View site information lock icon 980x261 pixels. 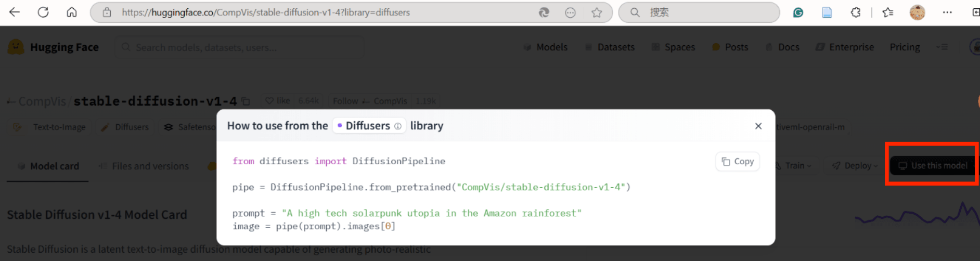click(x=107, y=12)
